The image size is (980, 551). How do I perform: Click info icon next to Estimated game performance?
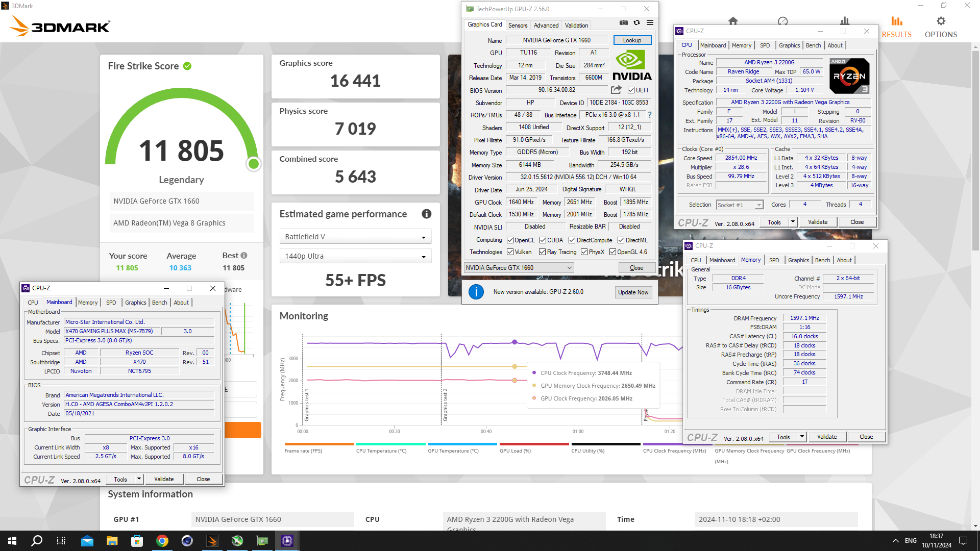point(427,214)
